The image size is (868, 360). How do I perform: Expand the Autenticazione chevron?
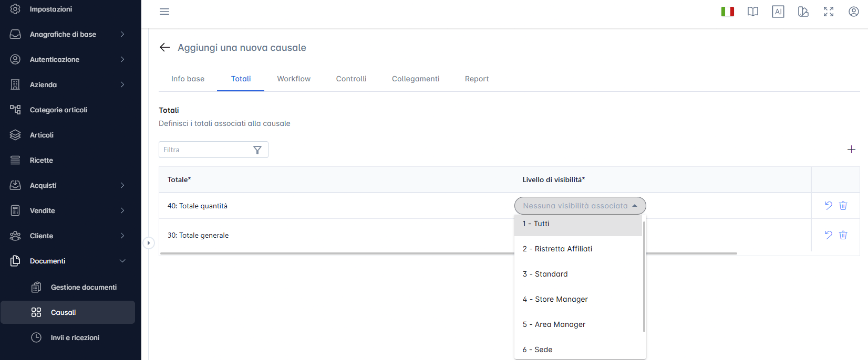122,59
